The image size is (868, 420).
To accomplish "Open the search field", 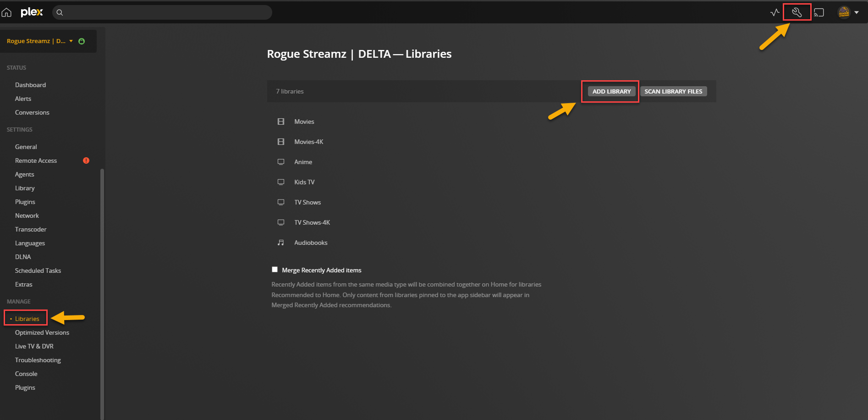I will 163,12.
